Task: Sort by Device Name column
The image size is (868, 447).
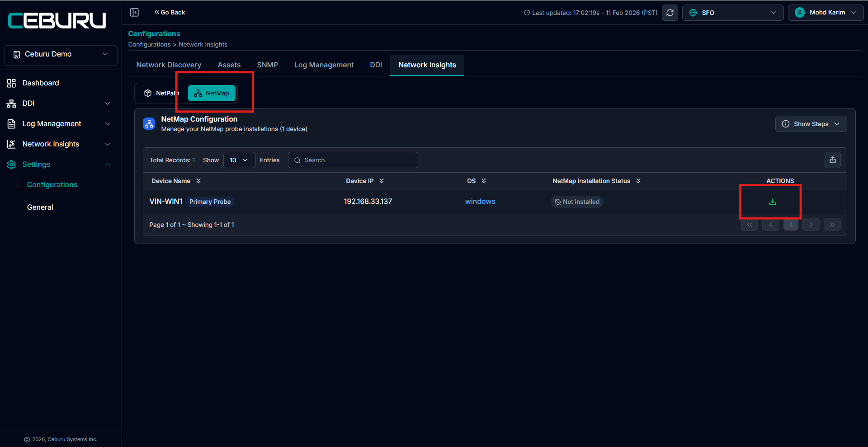Action: click(x=198, y=181)
